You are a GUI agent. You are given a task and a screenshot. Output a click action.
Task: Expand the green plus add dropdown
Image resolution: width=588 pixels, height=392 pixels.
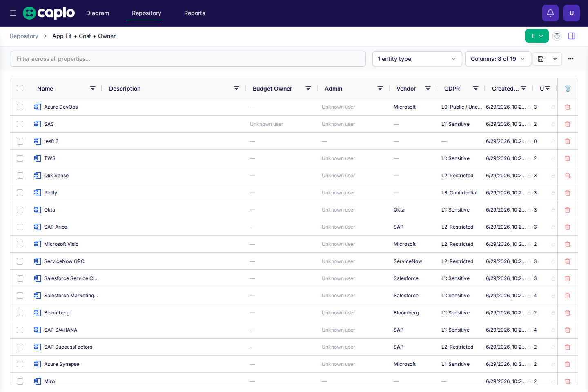click(x=537, y=36)
